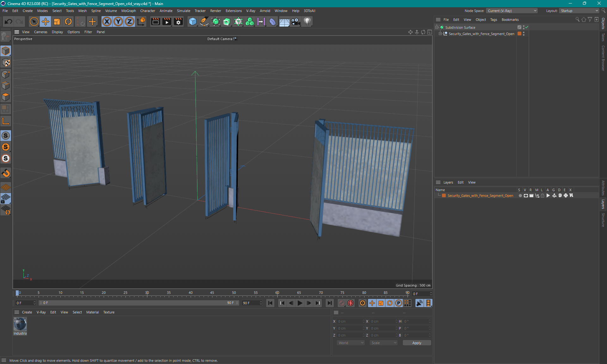Click the Extrude generator icon
Image resolution: width=607 pixels, height=364 pixels.
pyautogui.click(x=227, y=21)
